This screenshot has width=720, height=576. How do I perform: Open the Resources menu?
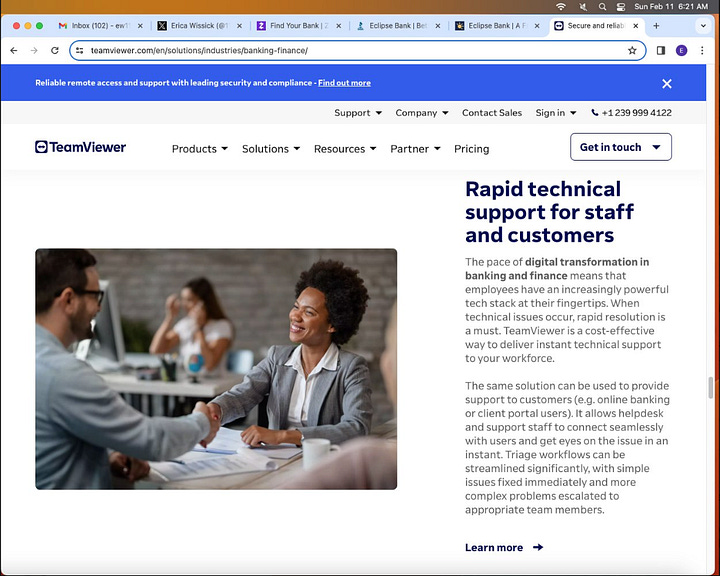(345, 149)
